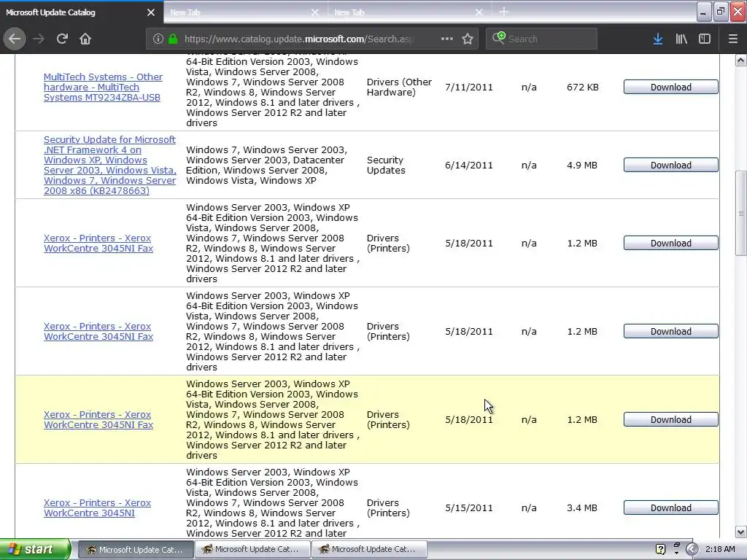Select the 6/14/2011 date cell
The width and height of the screenshot is (747, 560).
tap(469, 166)
